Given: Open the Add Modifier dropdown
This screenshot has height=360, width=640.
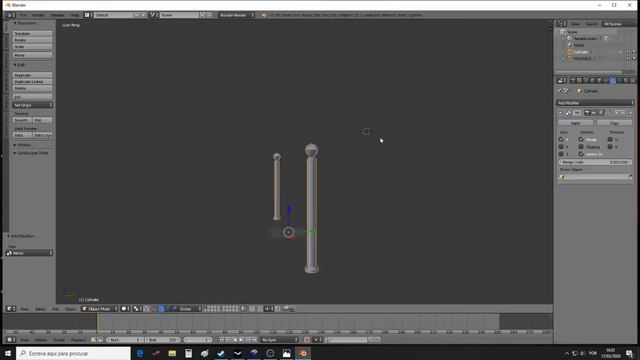Looking at the screenshot, I should point(595,103).
